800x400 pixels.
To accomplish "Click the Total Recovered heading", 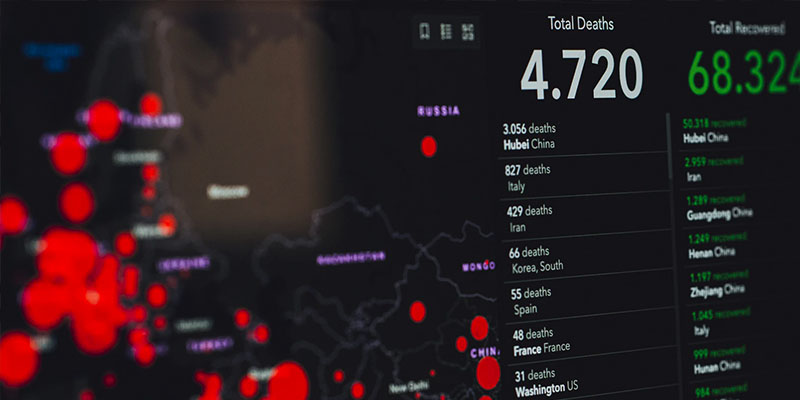I will pyautogui.click(x=747, y=28).
